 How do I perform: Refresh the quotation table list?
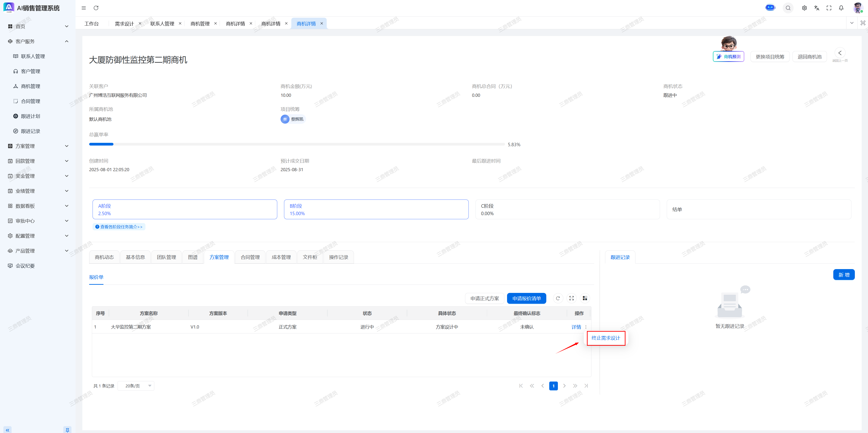click(x=558, y=298)
